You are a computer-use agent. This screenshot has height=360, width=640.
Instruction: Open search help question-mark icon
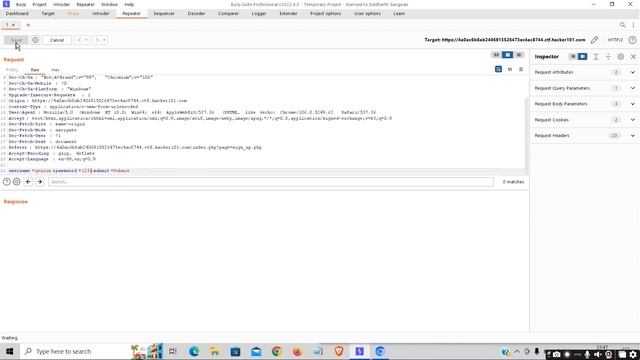coord(7,182)
